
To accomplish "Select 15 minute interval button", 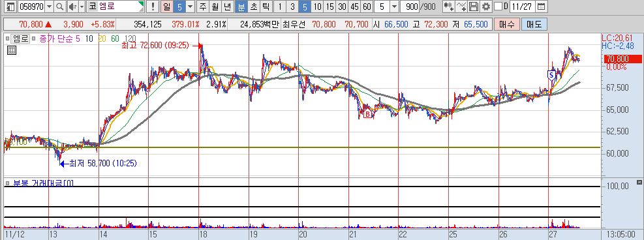I will 330,7.
